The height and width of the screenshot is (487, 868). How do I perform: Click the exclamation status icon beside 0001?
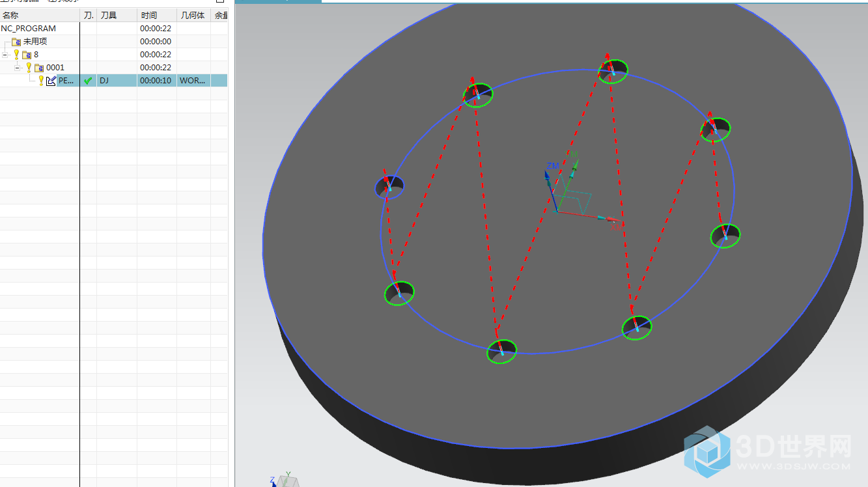(x=29, y=68)
